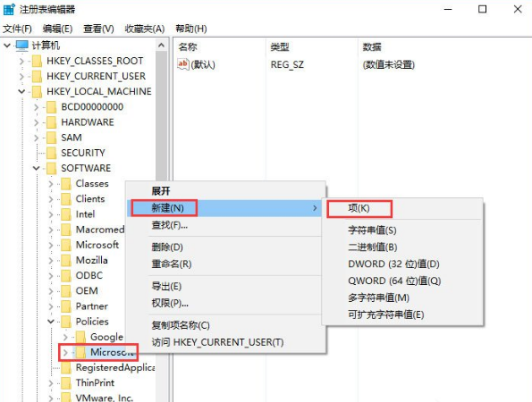The height and width of the screenshot is (402, 532).
Task: Click the HKEY_CLASSES_ROOT folder icon
Action: pyautogui.click(x=37, y=62)
